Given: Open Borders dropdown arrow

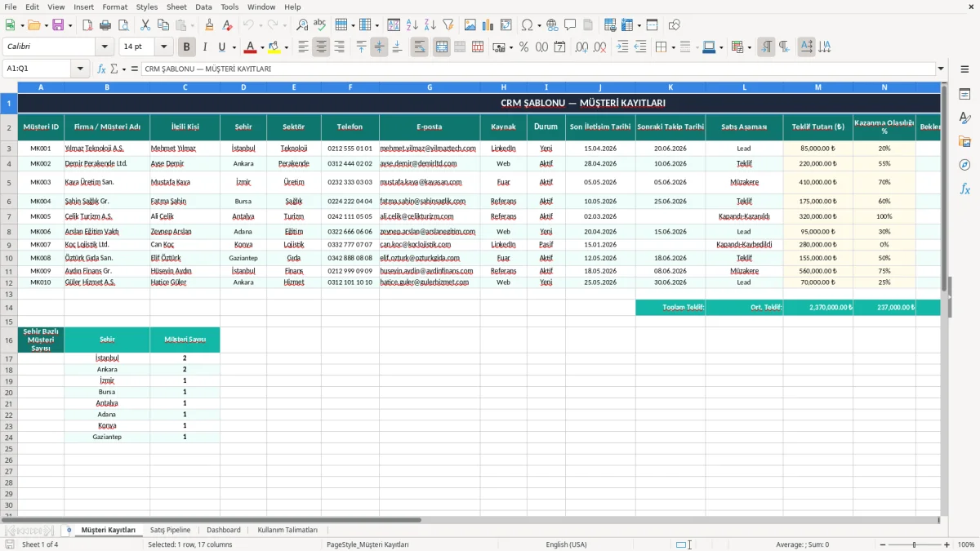Looking at the screenshot, I should [672, 47].
